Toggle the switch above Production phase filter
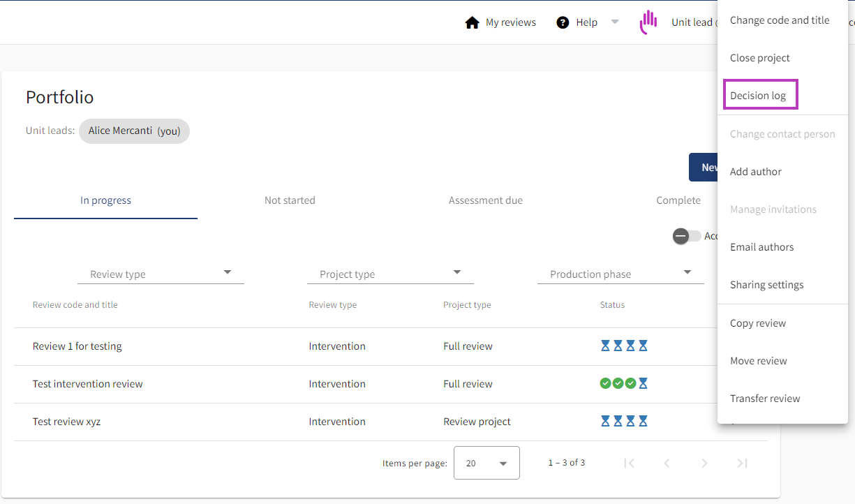This screenshot has width=855, height=504. [x=686, y=236]
